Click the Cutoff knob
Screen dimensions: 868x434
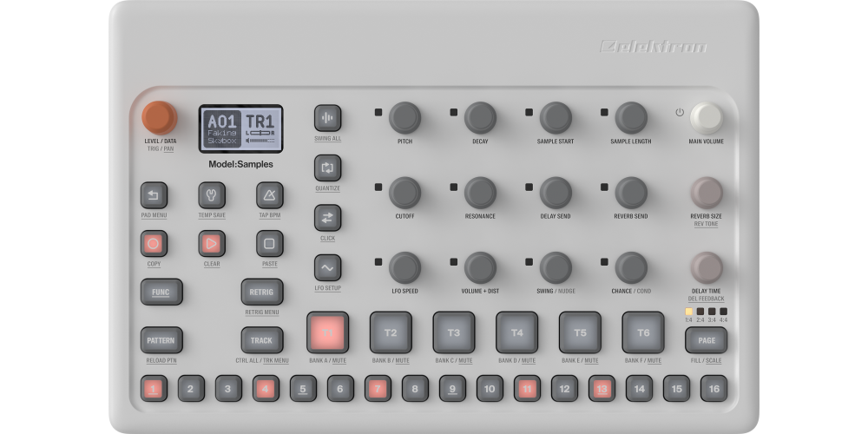tap(404, 193)
